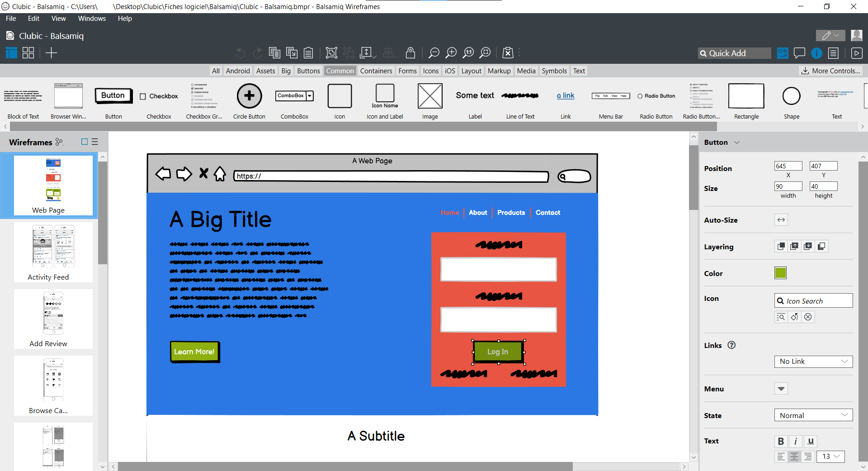
Task: Copy selection using toolbar copy icon
Action: [x=274, y=53]
